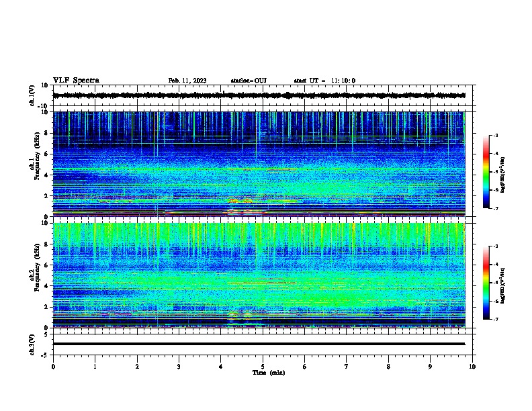The width and height of the screenshot is (532, 411).
Task: Click the ch.2 spectrogram panel
Action: pos(259,275)
